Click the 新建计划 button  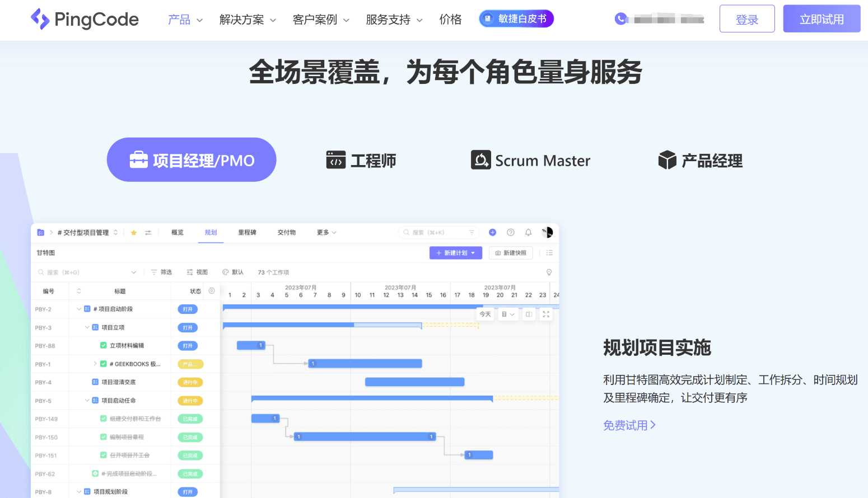point(456,253)
